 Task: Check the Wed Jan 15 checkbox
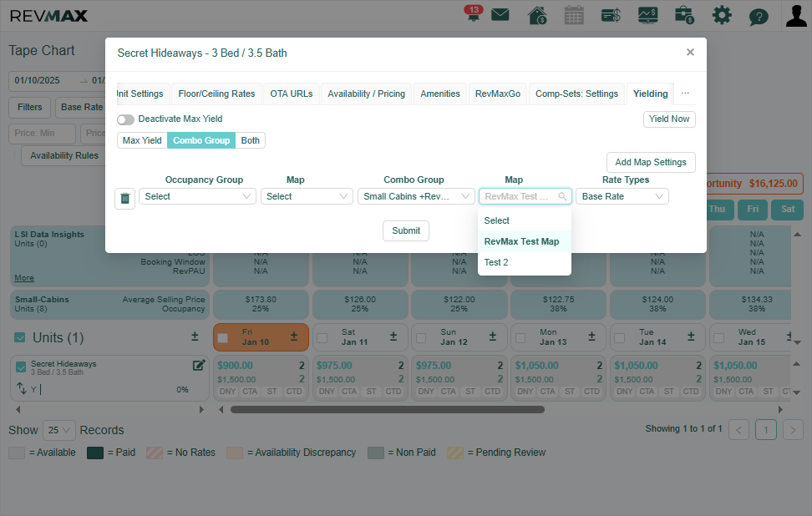coord(718,338)
